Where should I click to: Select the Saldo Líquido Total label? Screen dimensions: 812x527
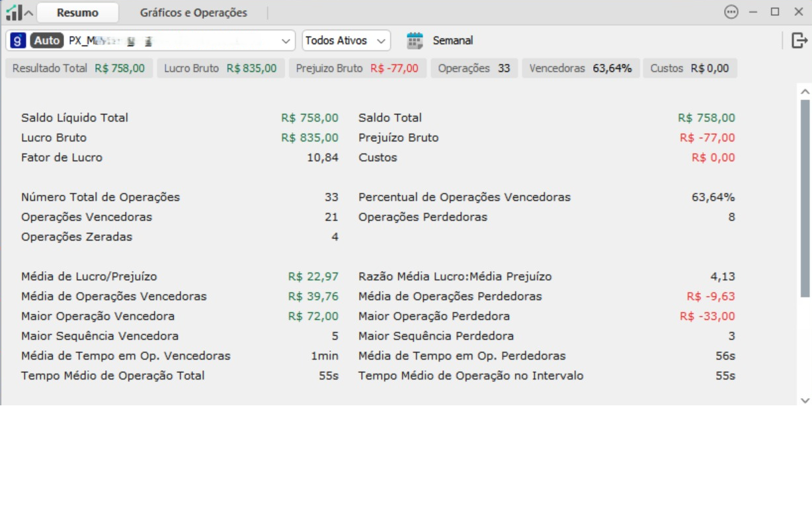pyautogui.click(x=75, y=118)
